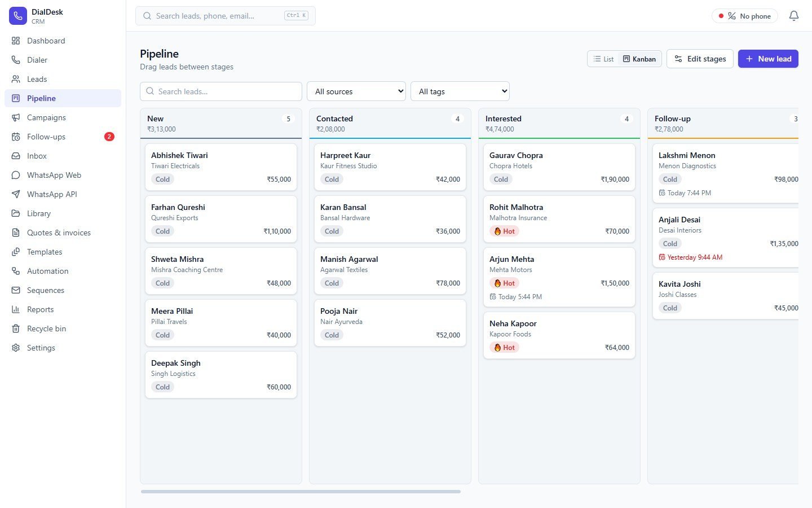Open Templates copy icon
The image size is (812, 508).
pyautogui.click(x=16, y=252)
